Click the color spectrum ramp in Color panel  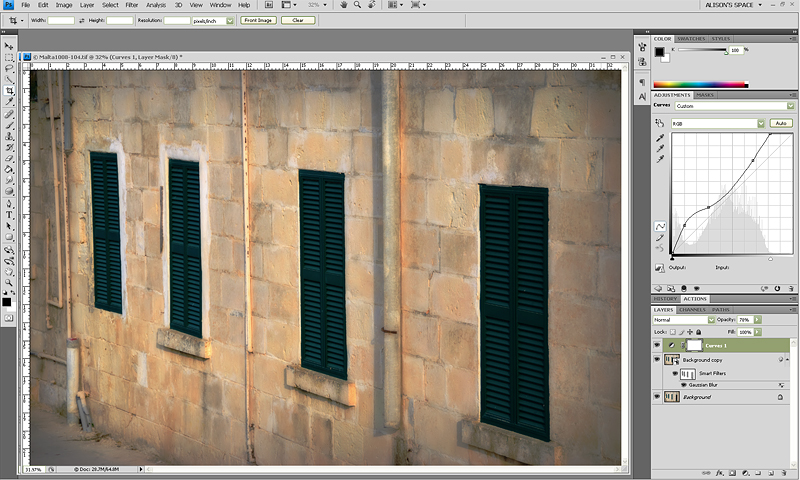pos(700,84)
